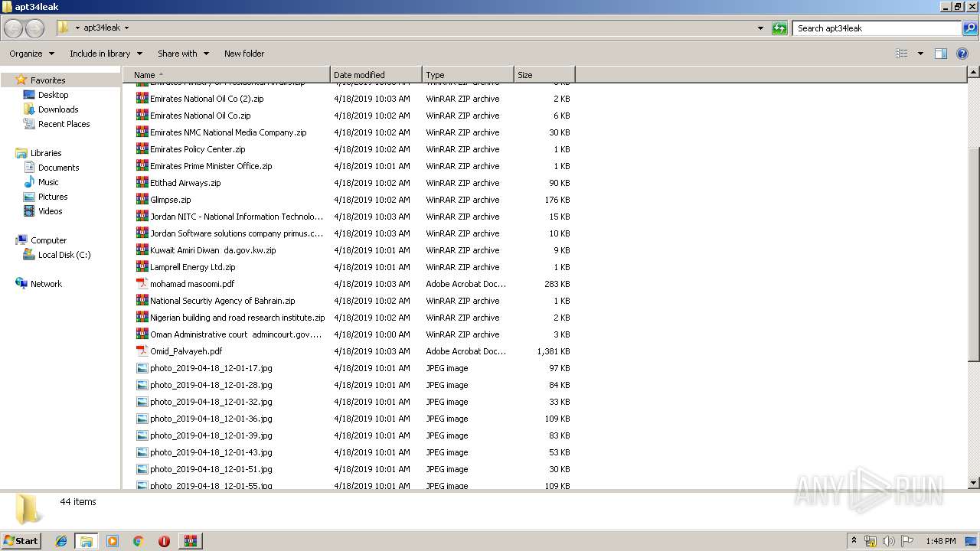Select National Securtiy Agency of Bahrain.zip
The height and width of the screenshot is (551, 980).
tap(223, 301)
